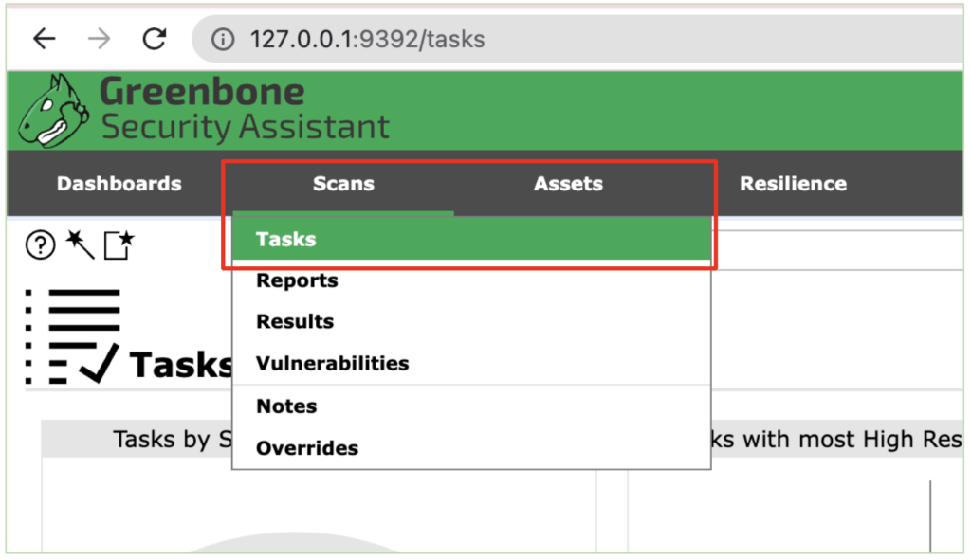Viewport: 971px width, 560px height.
Task: Click the Tasks checklist heading icon
Action: tap(72, 336)
